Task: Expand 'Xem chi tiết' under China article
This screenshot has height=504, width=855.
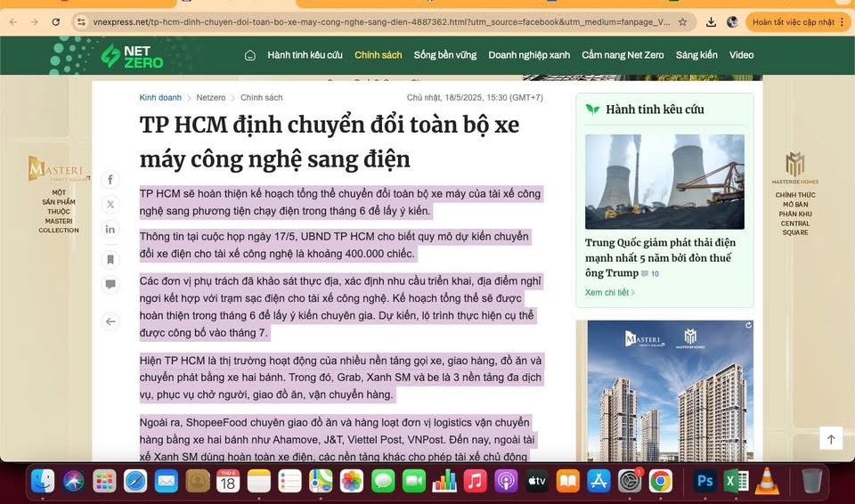Action: coord(609,292)
